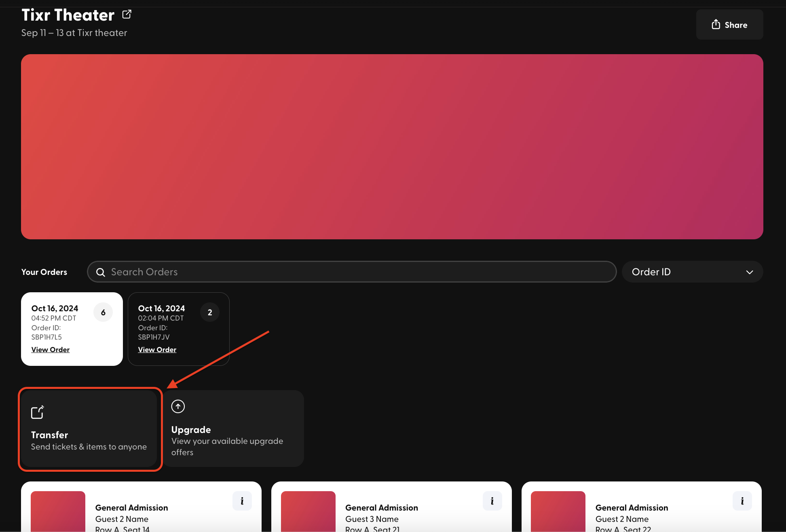
Task: Open View Order link for order SBP1H7JV
Action: click(157, 350)
